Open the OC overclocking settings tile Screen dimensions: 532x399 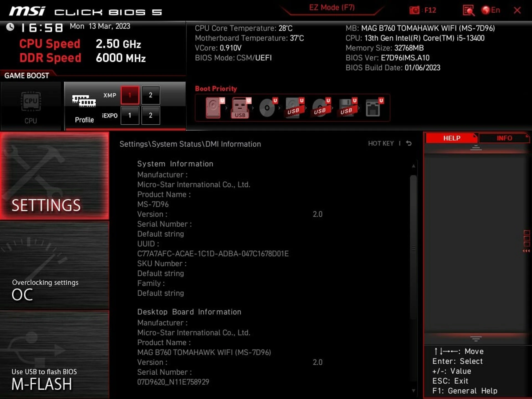[55, 265]
